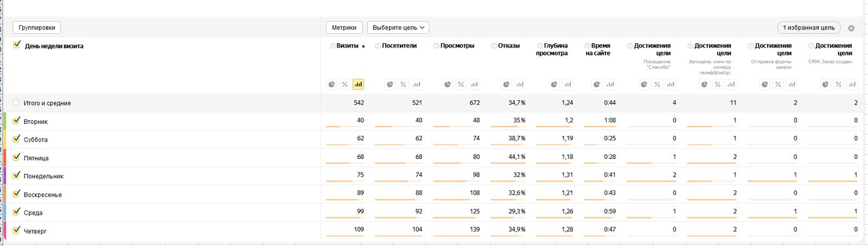Toggle bar chart for CRM: Заказ создан column

852,85
